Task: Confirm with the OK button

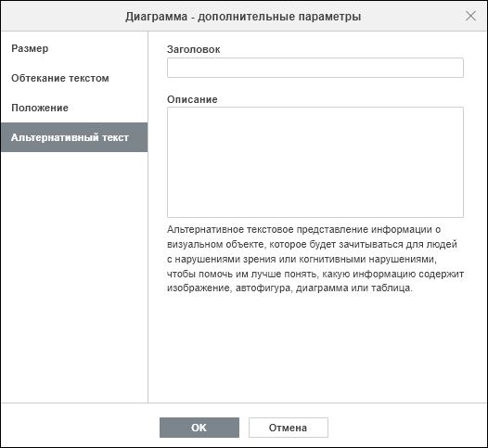Action: click(x=199, y=428)
